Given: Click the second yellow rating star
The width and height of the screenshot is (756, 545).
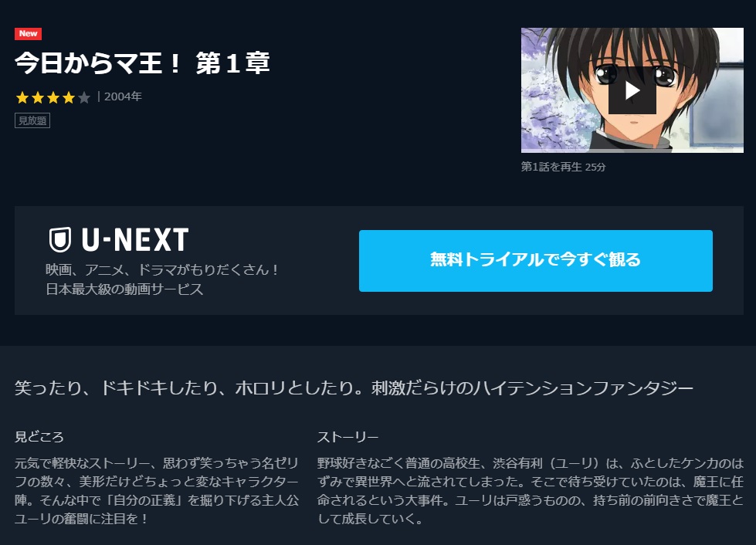Looking at the screenshot, I should point(38,98).
